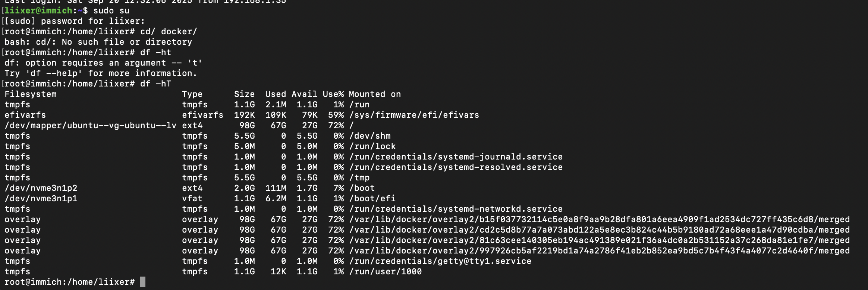
Task: Click the 'sudo su' command text
Action: pos(111,10)
